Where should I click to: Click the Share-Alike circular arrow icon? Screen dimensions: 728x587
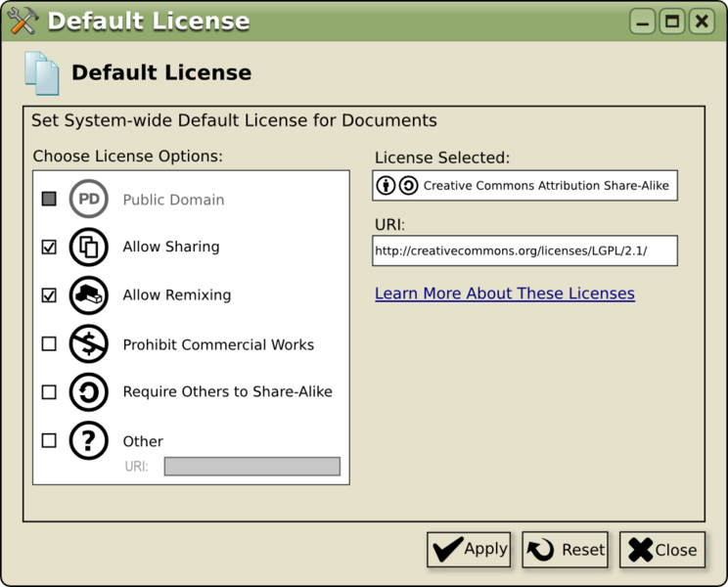[x=89, y=392]
